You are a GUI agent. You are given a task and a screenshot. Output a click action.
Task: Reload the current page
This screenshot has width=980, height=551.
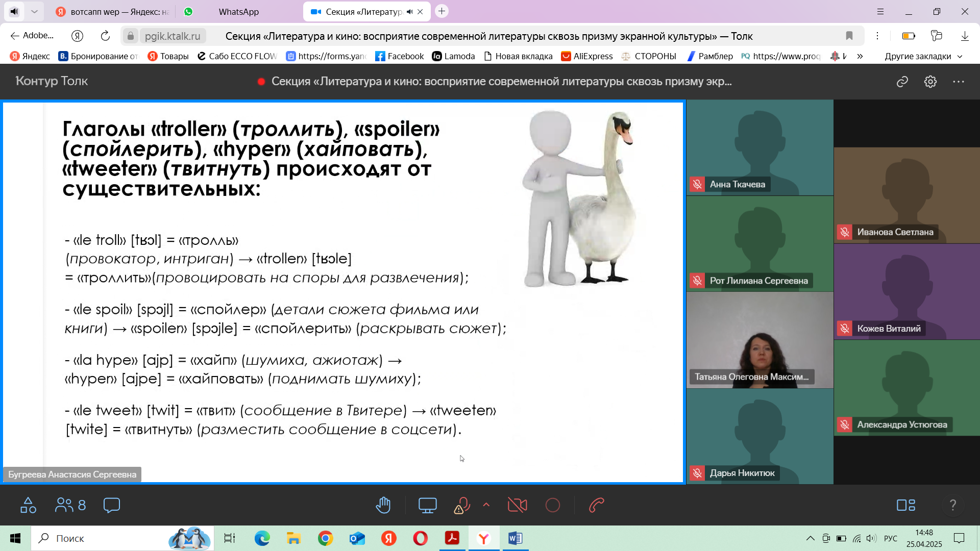point(105,36)
